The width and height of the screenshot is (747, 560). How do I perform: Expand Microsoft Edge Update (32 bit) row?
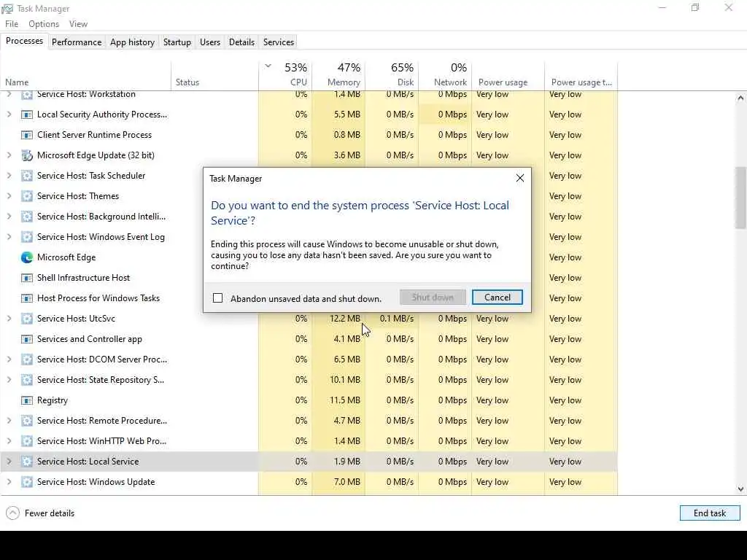pos(9,155)
